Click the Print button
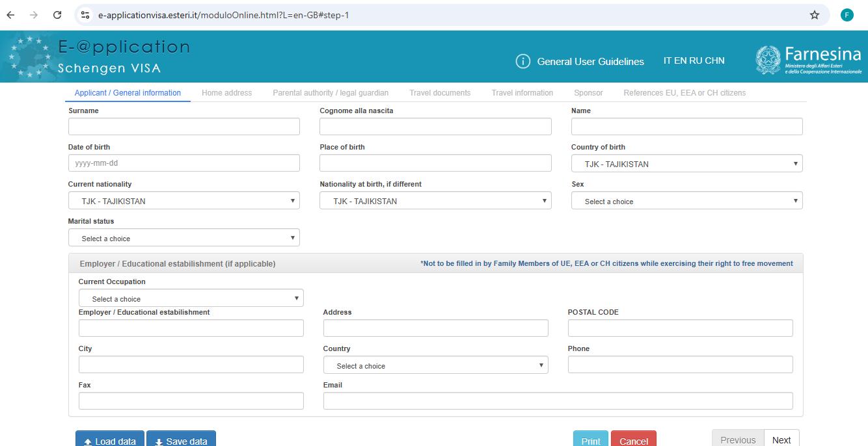This screenshot has height=446, width=868. pyautogui.click(x=590, y=439)
